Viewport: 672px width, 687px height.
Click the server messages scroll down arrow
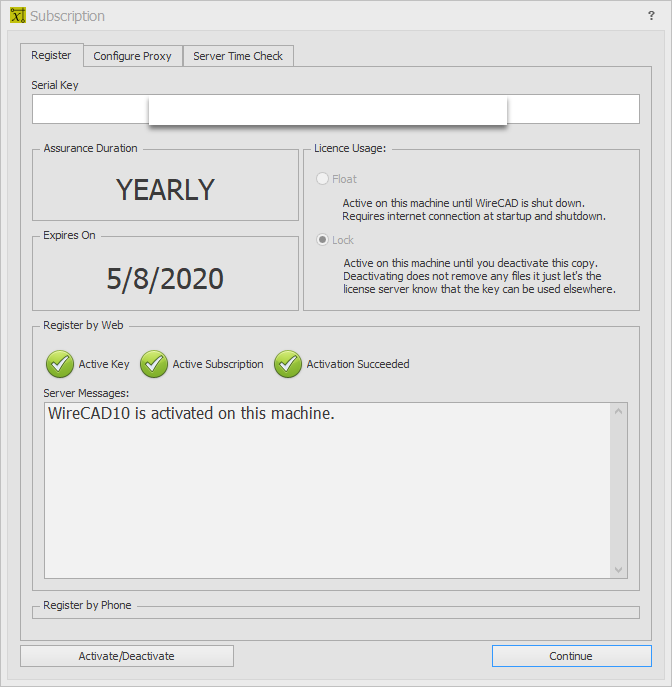coord(619,569)
